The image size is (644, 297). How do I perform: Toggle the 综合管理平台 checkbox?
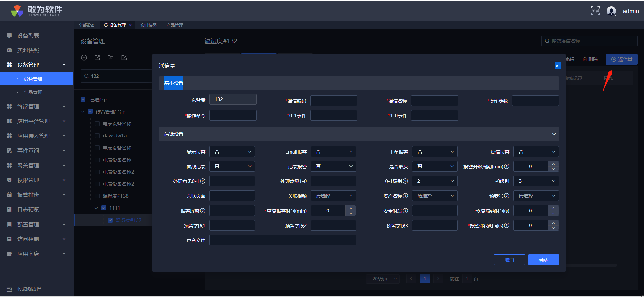(x=90, y=112)
